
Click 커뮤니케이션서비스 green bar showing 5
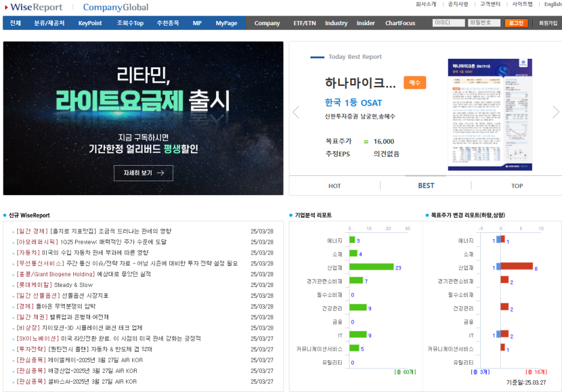coord(354,348)
